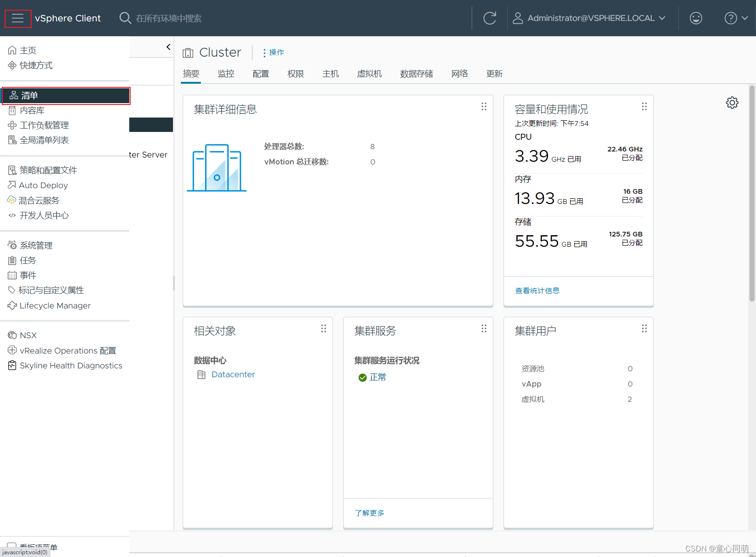
Task: Switch to the 权限 tab
Action: coord(296,74)
